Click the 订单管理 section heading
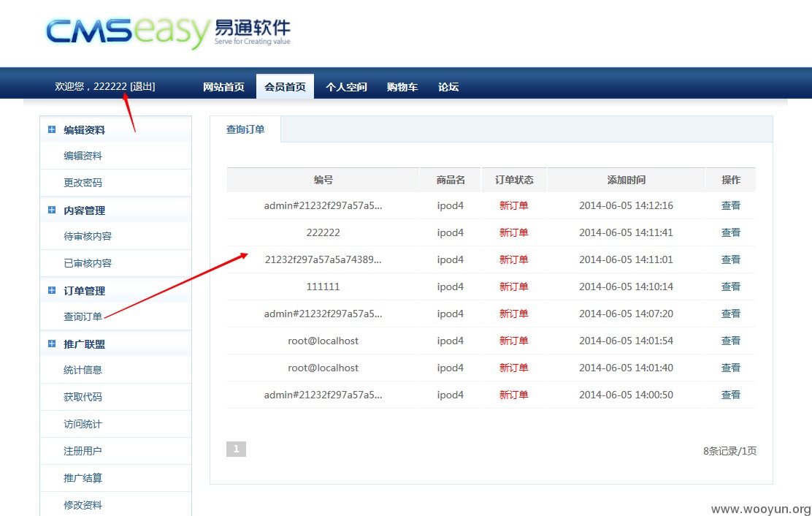812x516 pixels. click(85, 291)
